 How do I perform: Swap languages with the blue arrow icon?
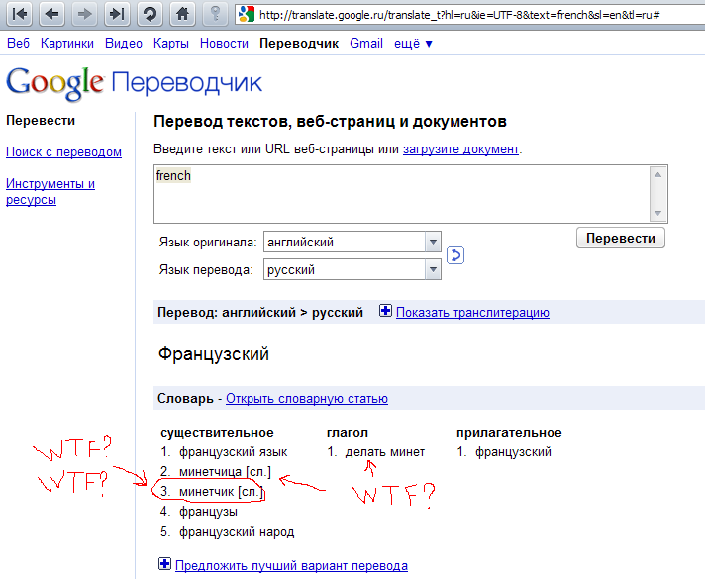click(x=455, y=255)
